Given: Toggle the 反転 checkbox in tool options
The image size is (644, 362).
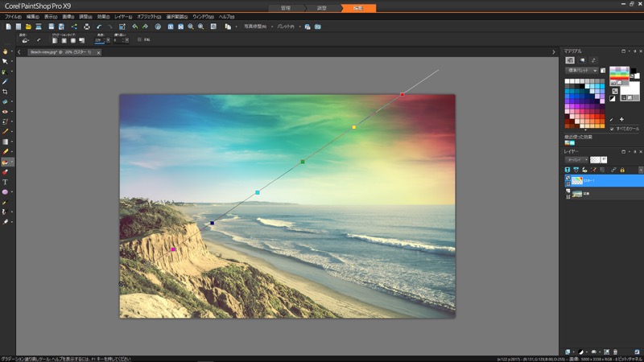Looking at the screenshot, I should pos(138,39).
